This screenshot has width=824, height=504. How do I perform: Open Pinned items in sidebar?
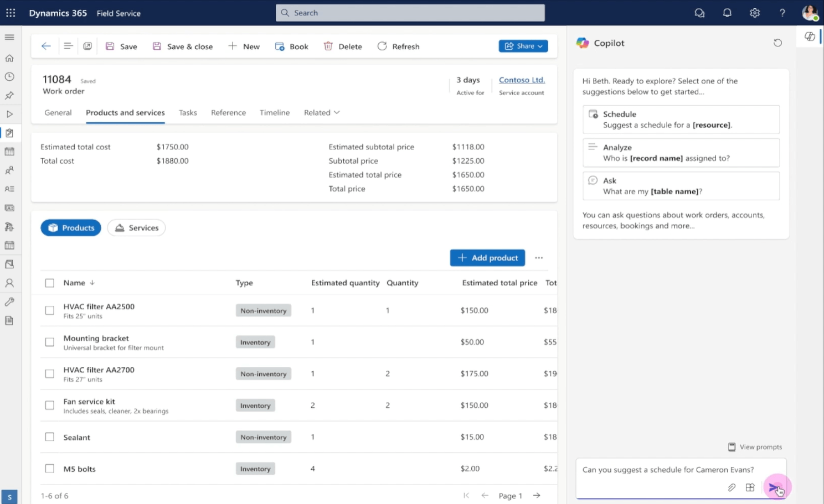pyautogui.click(x=9, y=96)
